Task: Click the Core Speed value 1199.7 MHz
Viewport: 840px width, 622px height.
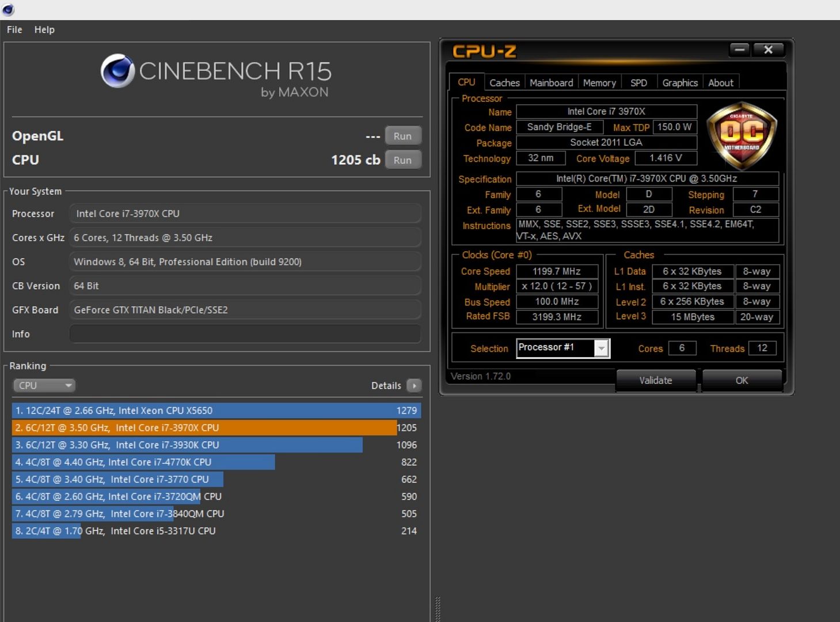Action: [557, 271]
